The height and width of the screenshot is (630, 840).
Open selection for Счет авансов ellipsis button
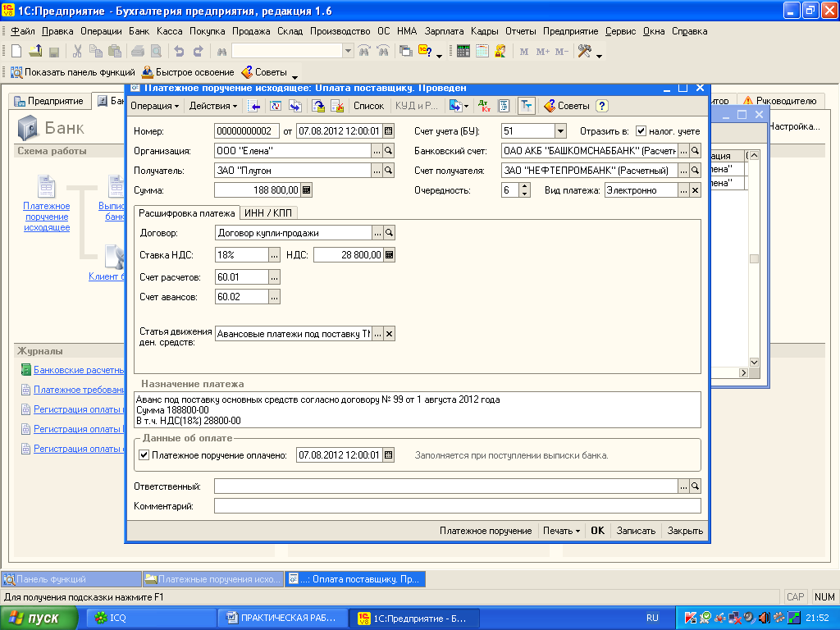click(x=274, y=297)
